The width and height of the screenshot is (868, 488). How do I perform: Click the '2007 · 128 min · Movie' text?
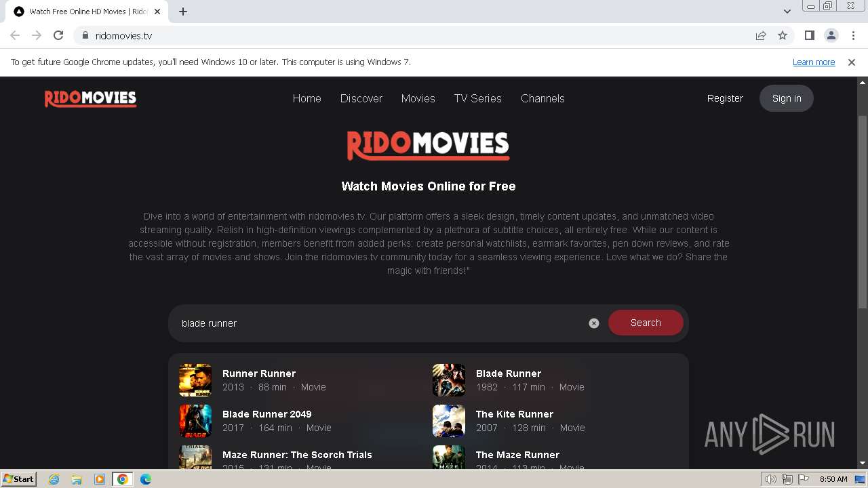530,428
